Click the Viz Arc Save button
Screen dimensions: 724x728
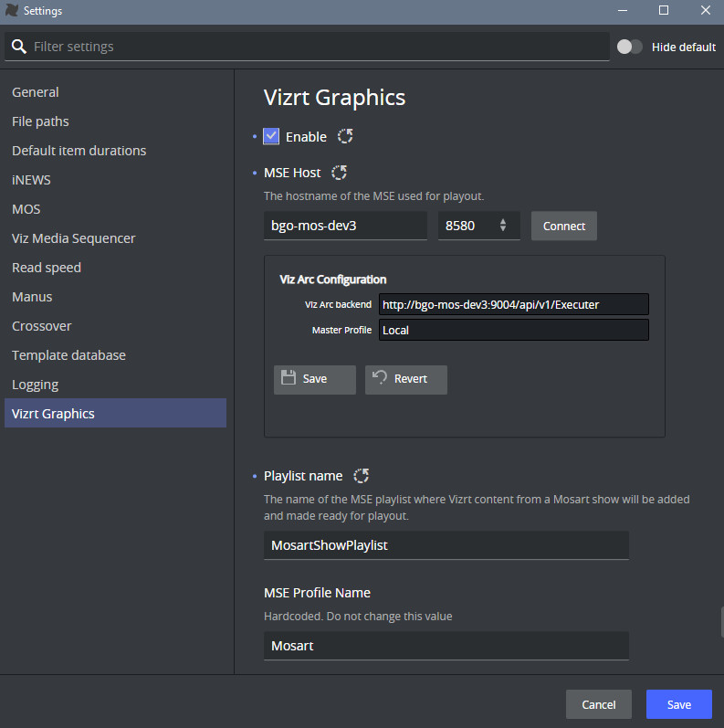(x=314, y=379)
